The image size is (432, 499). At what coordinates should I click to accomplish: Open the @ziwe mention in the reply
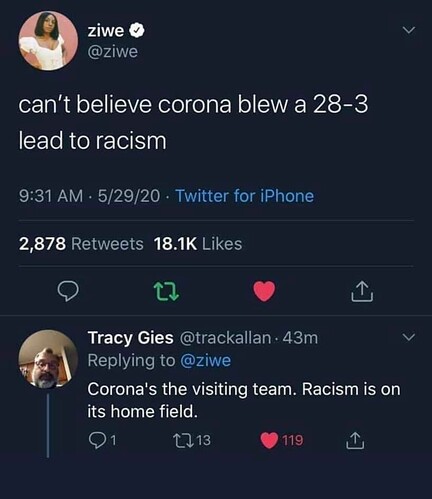click(x=205, y=360)
